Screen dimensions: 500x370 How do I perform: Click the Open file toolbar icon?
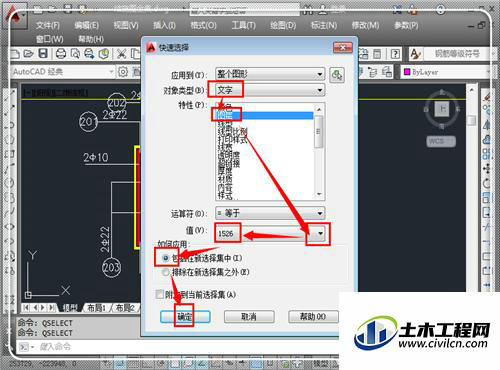pos(29,54)
